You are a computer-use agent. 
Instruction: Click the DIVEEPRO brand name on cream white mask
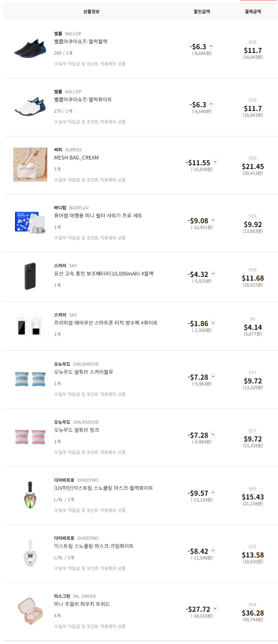coord(88,538)
